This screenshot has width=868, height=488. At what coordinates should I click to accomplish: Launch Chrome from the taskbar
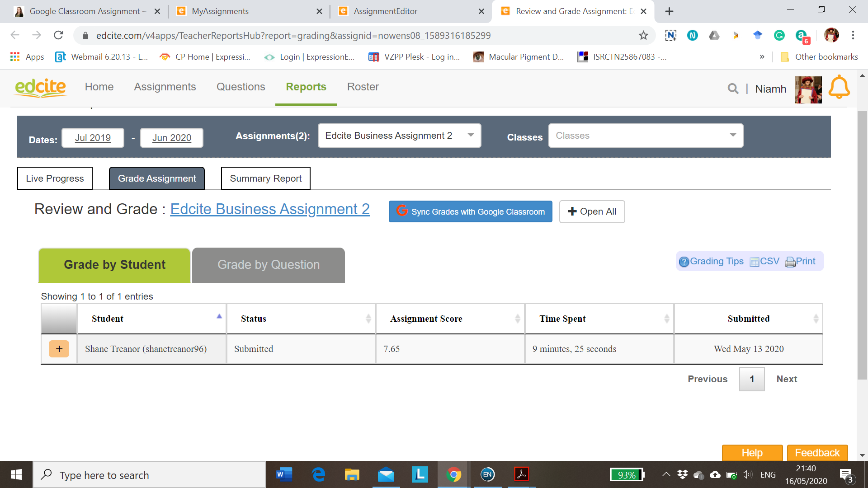[453, 474]
